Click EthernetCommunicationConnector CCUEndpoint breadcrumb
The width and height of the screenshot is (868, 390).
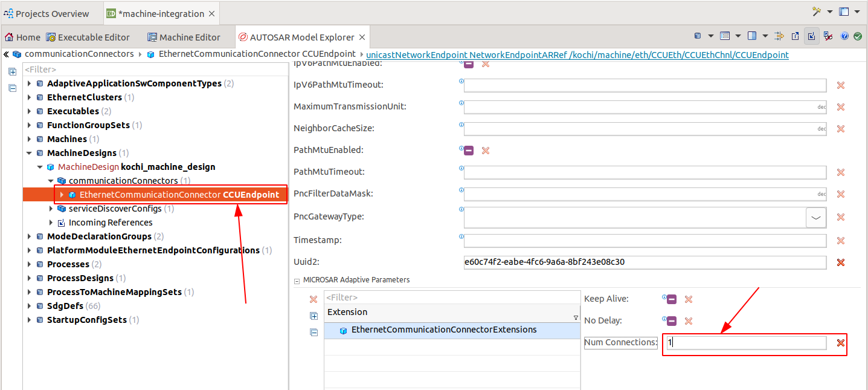pos(257,54)
